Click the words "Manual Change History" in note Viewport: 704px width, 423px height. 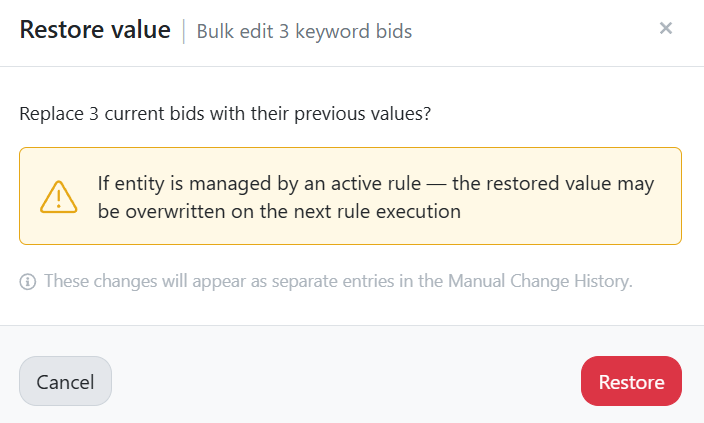pos(539,281)
